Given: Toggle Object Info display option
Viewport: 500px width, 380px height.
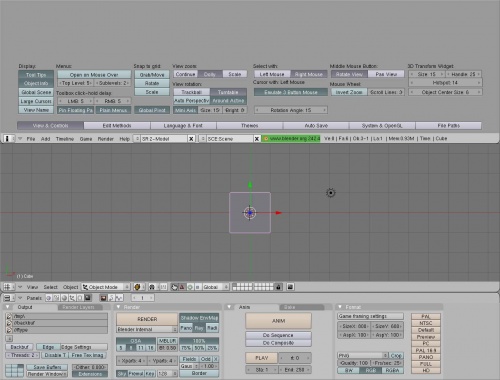Looking at the screenshot, I should click(x=36, y=83).
